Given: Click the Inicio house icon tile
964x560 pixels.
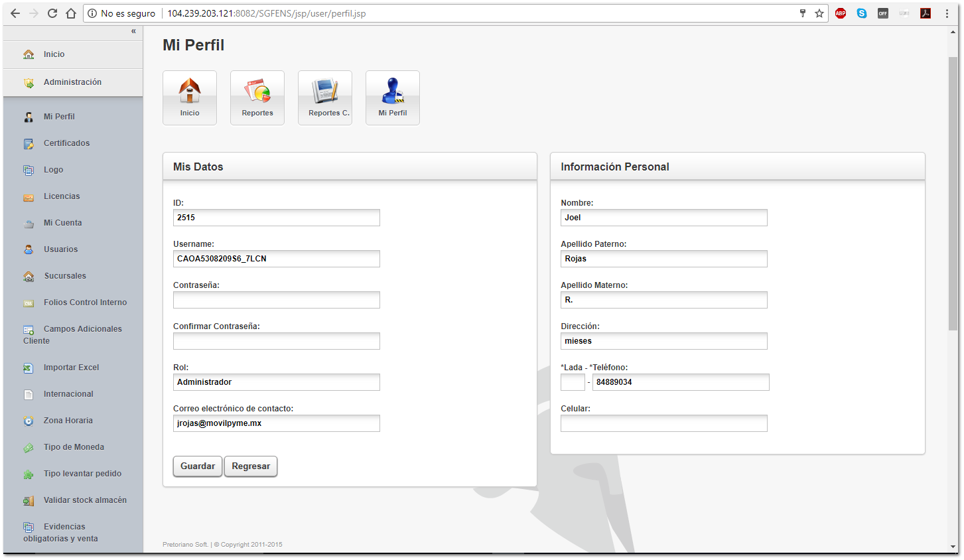Looking at the screenshot, I should [x=190, y=98].
